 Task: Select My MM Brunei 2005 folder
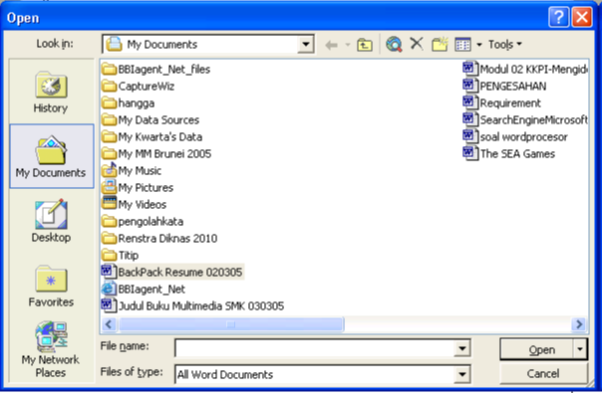(157, 154)
